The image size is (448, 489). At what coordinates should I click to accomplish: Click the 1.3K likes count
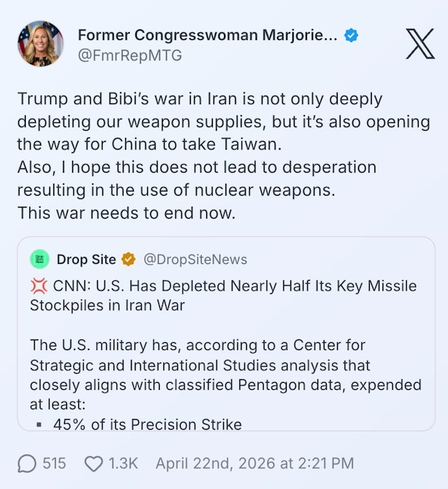pyautogui.click(x=123, y=463)
